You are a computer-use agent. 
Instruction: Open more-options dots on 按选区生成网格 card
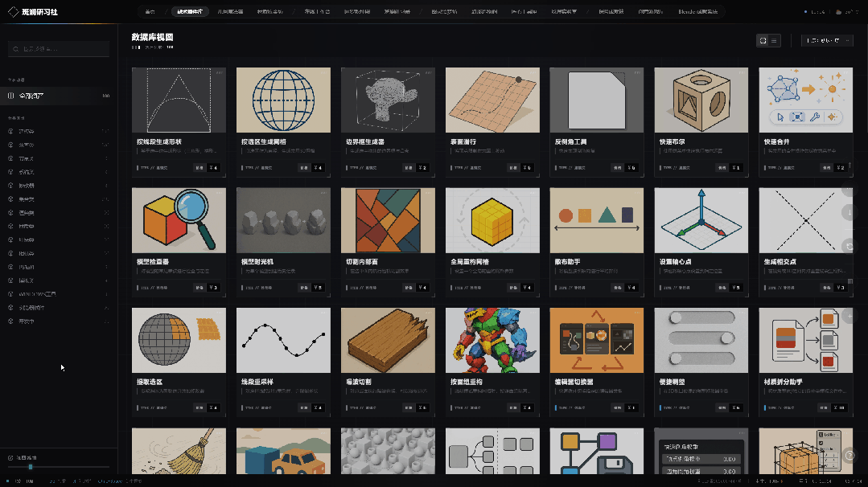324,72
